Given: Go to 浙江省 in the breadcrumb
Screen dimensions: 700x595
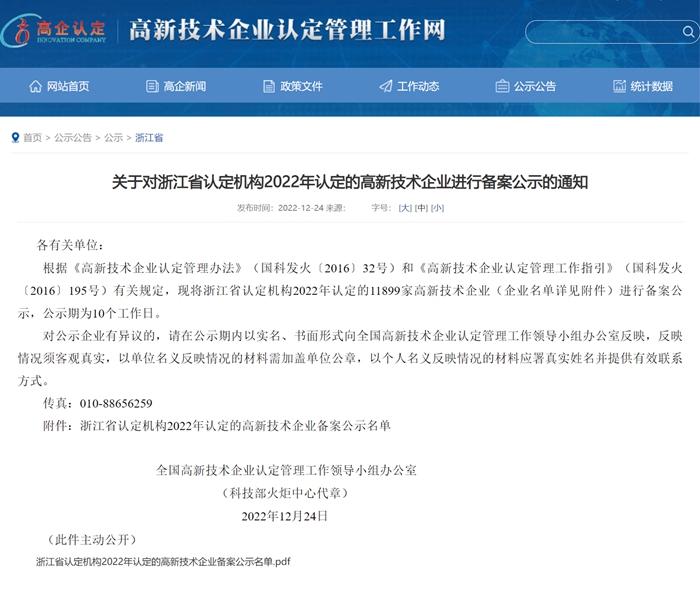Looking at the screenshot, I should pos(149,137).
